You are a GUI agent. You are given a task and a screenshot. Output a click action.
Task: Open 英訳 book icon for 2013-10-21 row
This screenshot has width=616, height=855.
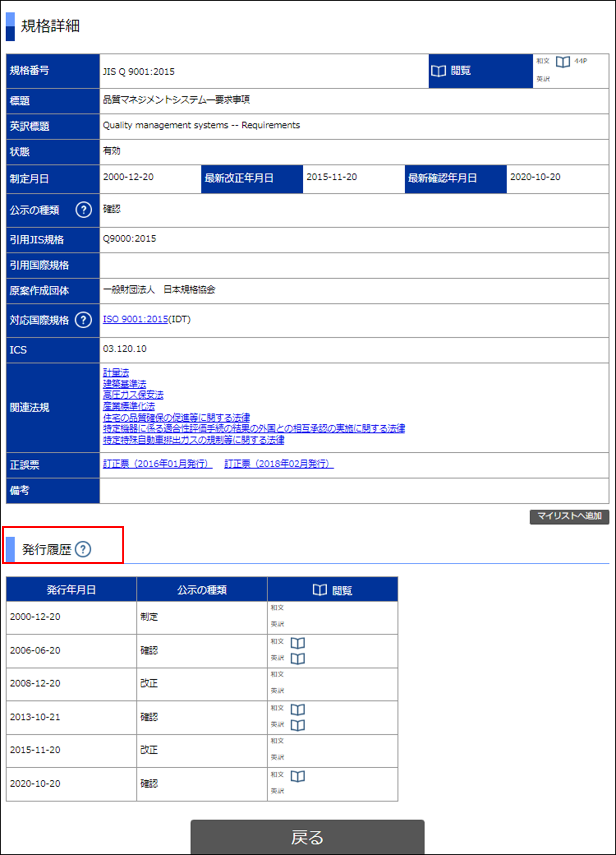pos(297,725)
